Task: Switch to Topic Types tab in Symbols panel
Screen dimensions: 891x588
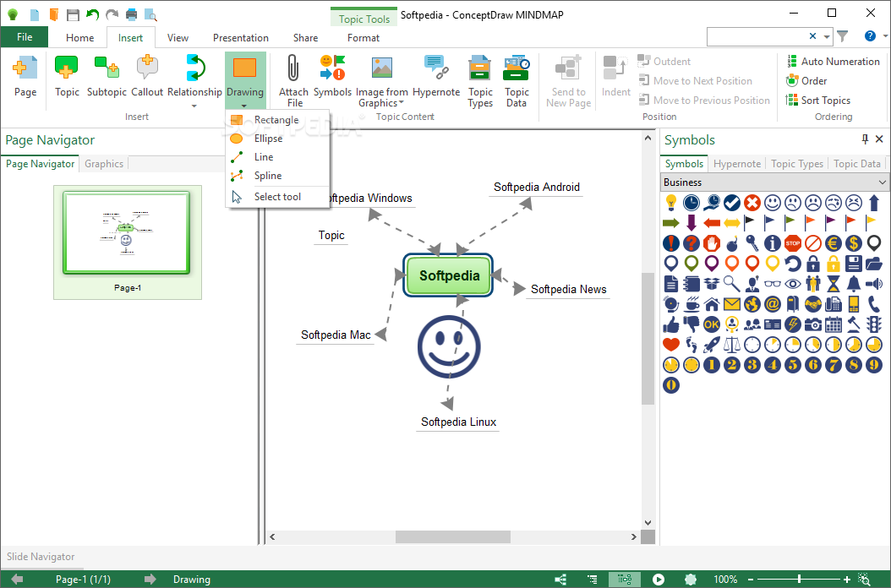Action: pos(796,164)
